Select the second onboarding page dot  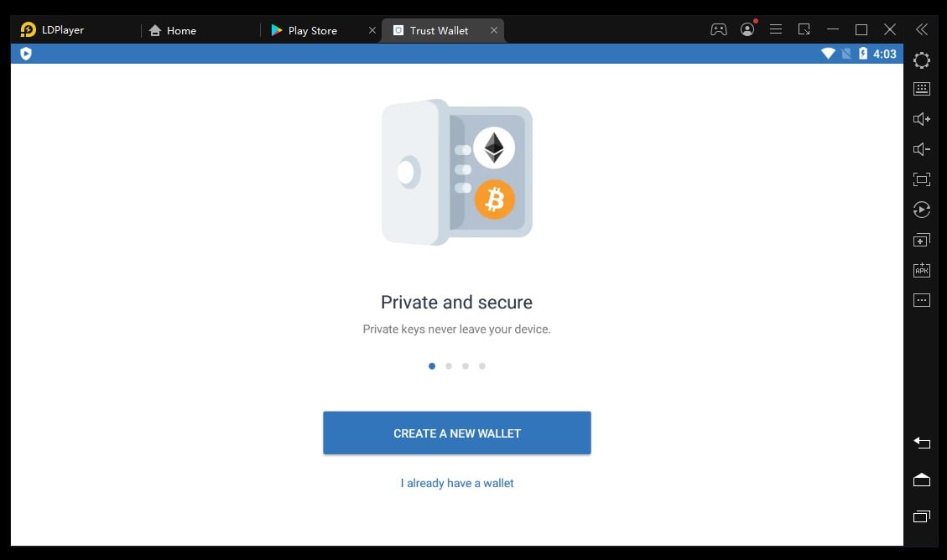tap(449, 366)
